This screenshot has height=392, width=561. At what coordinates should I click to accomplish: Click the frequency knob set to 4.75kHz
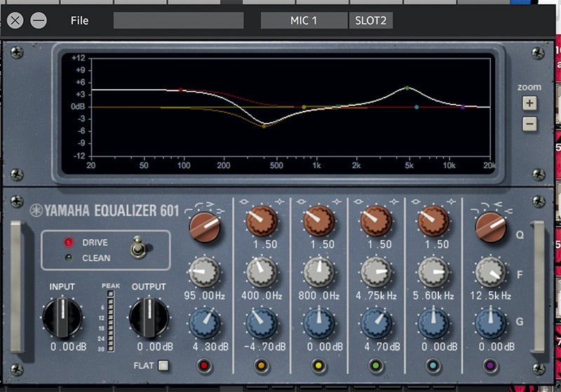click(376, 272)
